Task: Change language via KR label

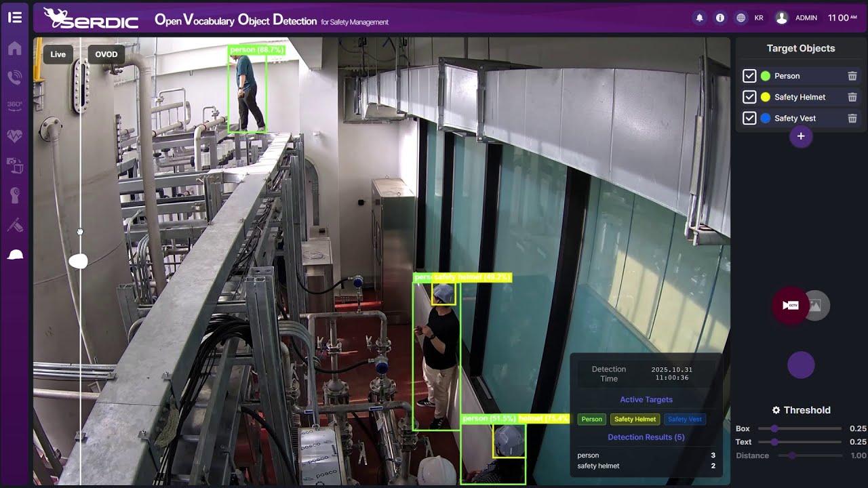Action: [x=759, y=18]
